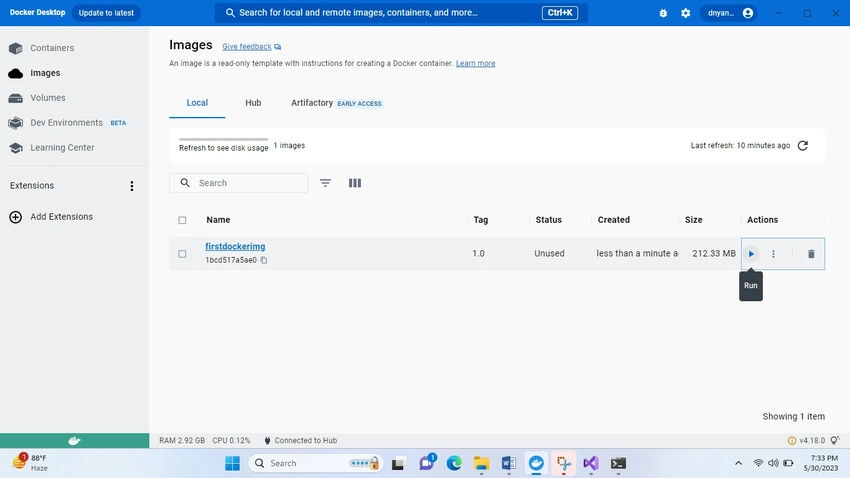
Task: Open the filter options icon
Action: tap(325, 183)
